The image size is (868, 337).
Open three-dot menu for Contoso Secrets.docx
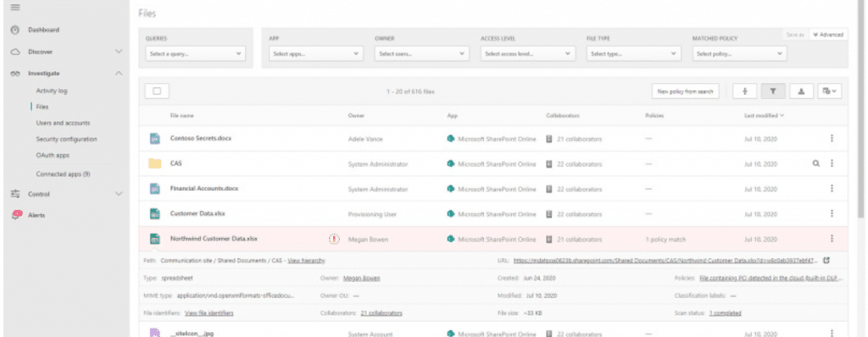[x=832, y=138]
